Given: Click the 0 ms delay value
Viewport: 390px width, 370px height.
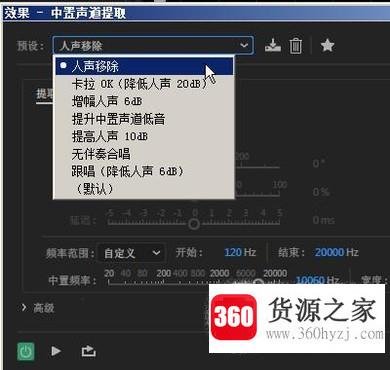Looking at the screenshot, I should point(324,220).
